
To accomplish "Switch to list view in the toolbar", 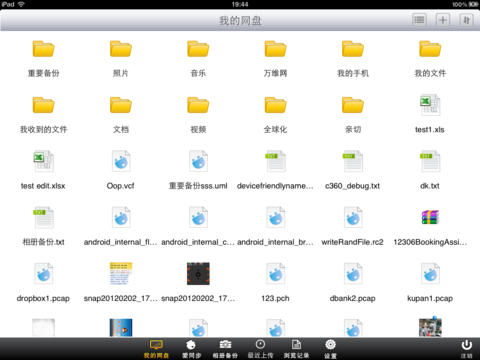I will coord(419,20).
